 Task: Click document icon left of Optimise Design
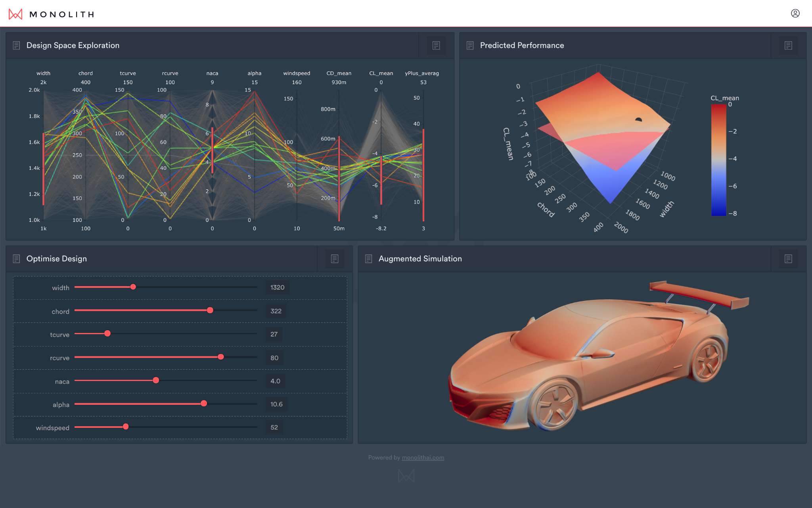[16, 259]
